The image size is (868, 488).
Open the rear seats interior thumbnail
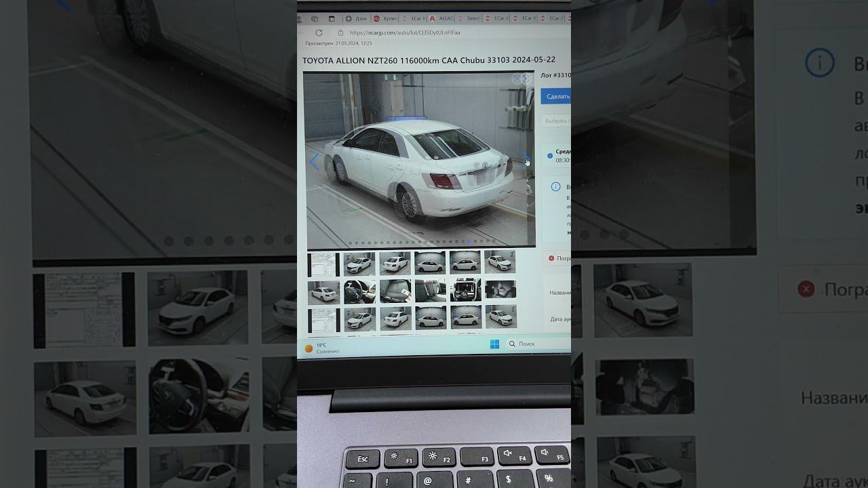click(x=430, y=290)
